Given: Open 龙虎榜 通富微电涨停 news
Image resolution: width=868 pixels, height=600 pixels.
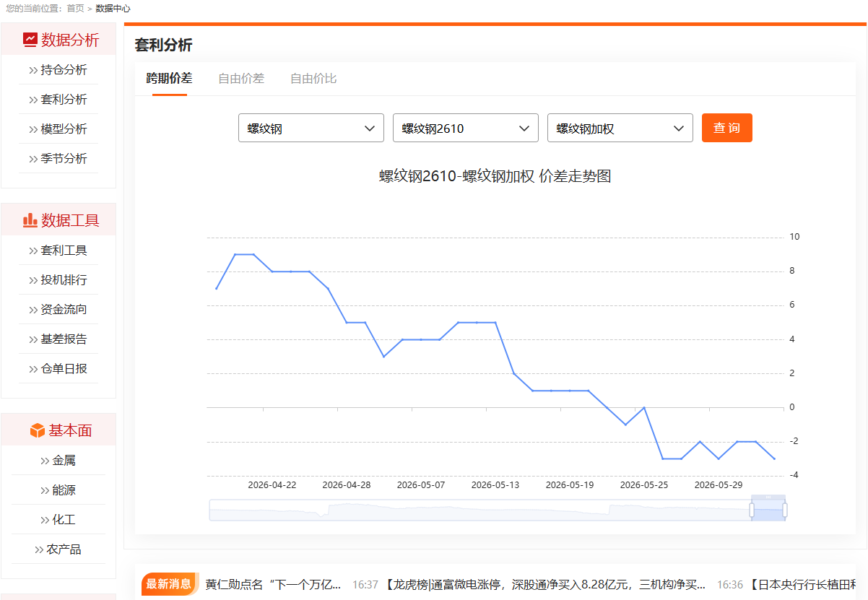Looking at the screenshot, I should 544,584.
